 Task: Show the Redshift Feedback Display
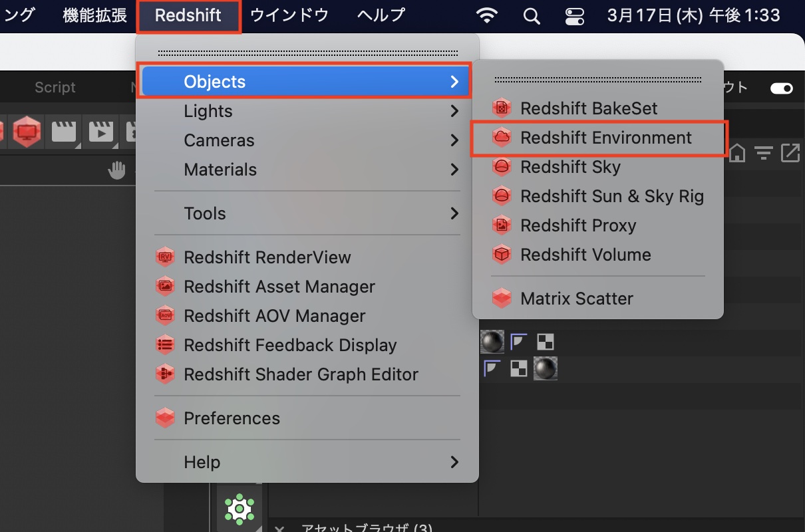290,345
